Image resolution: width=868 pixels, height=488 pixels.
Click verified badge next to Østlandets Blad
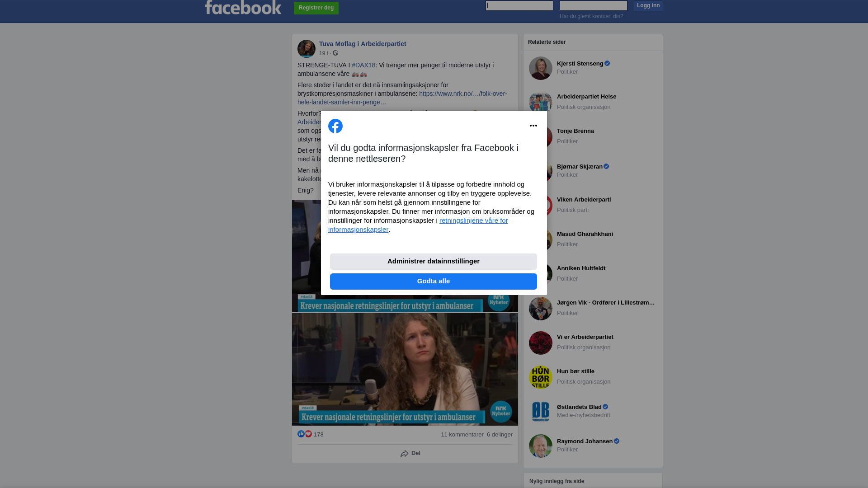tap(605, 407)
